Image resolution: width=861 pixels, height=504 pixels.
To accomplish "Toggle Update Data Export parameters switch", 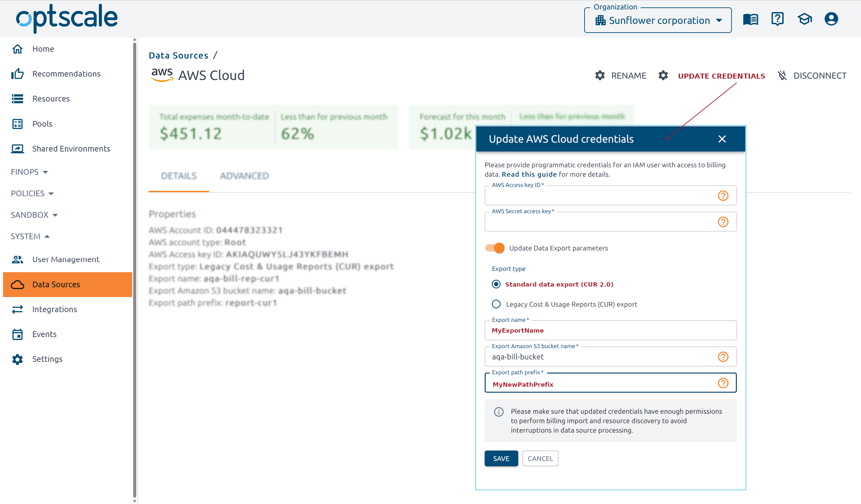I will pyautogui.click(x=494, y=248).
